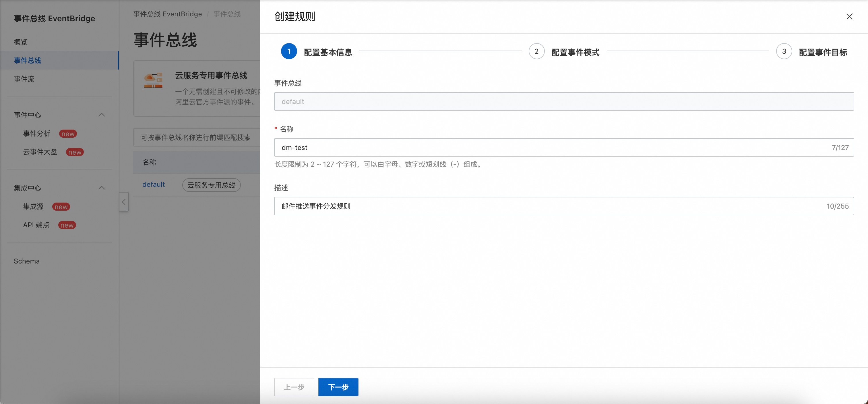The image size is (868, 404).
Task: Click the 下一步 button
Action: coord(338,387)
